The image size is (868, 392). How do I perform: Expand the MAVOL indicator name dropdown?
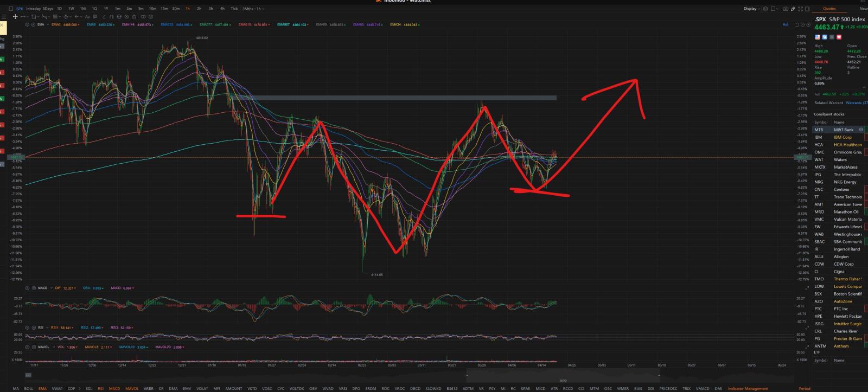point(53,347)
